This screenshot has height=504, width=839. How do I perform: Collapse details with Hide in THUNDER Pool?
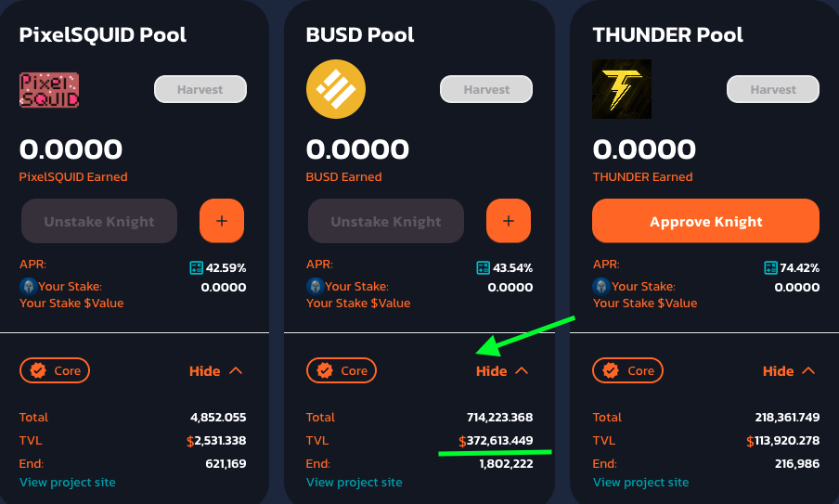789,370
